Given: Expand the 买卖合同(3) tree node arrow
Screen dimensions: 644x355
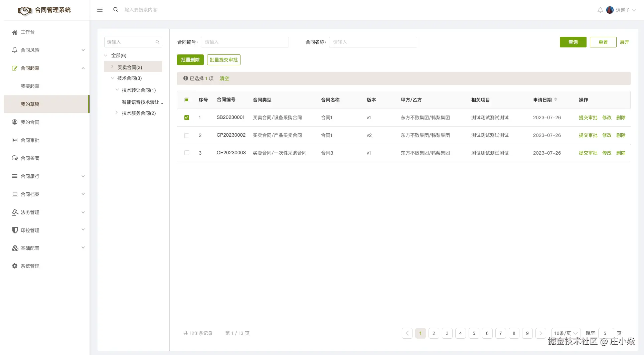Looking at the screenshot, I should click(x=112, y=67).
